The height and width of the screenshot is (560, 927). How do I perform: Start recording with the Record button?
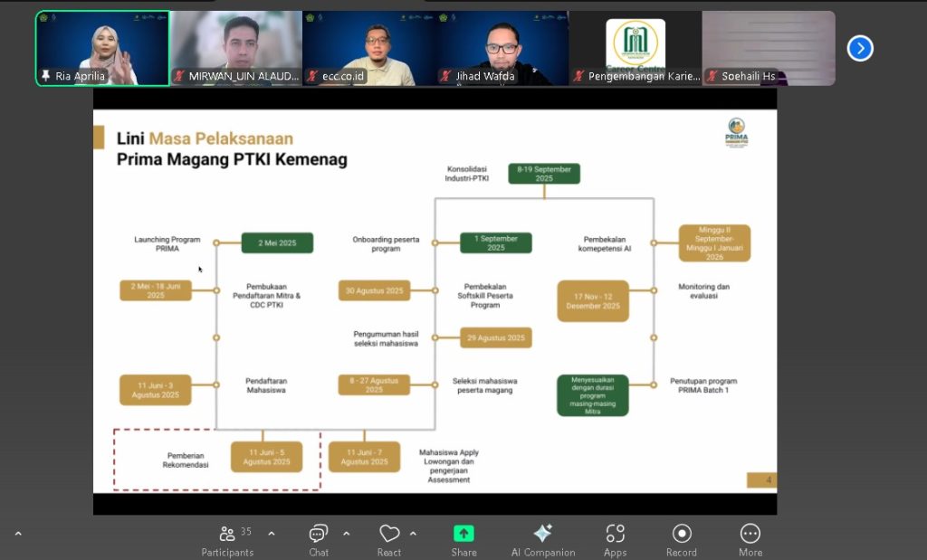[x=681, y=540]
